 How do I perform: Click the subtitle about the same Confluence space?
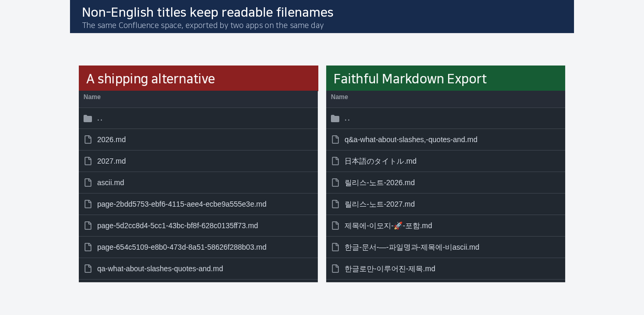[x=203, y=25]
